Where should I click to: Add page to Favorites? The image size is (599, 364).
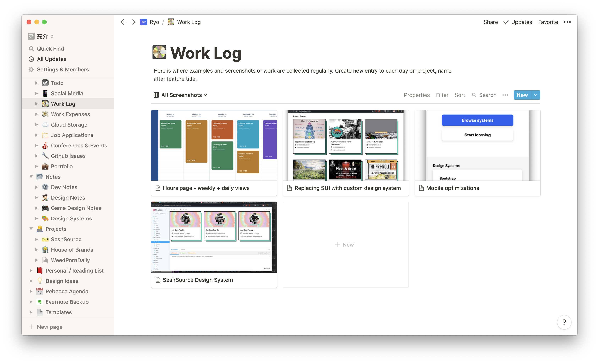click(548, 22)
